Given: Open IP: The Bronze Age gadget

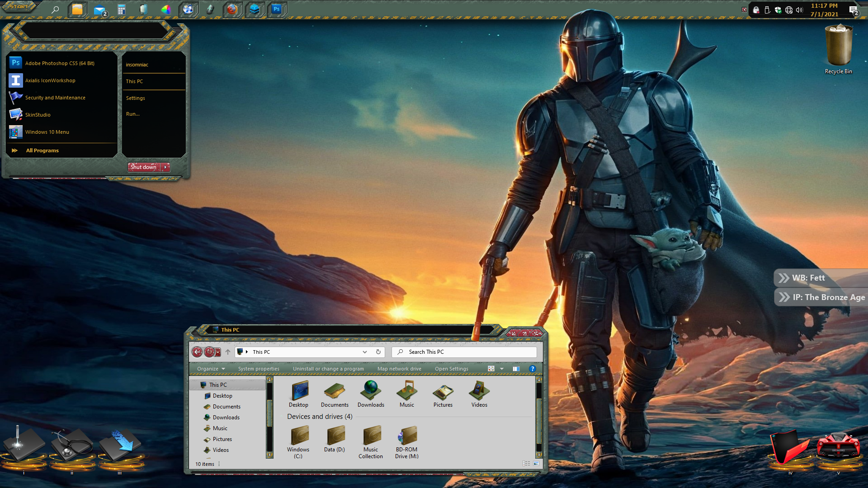Looking at the screenshot, I should point(821,297).
